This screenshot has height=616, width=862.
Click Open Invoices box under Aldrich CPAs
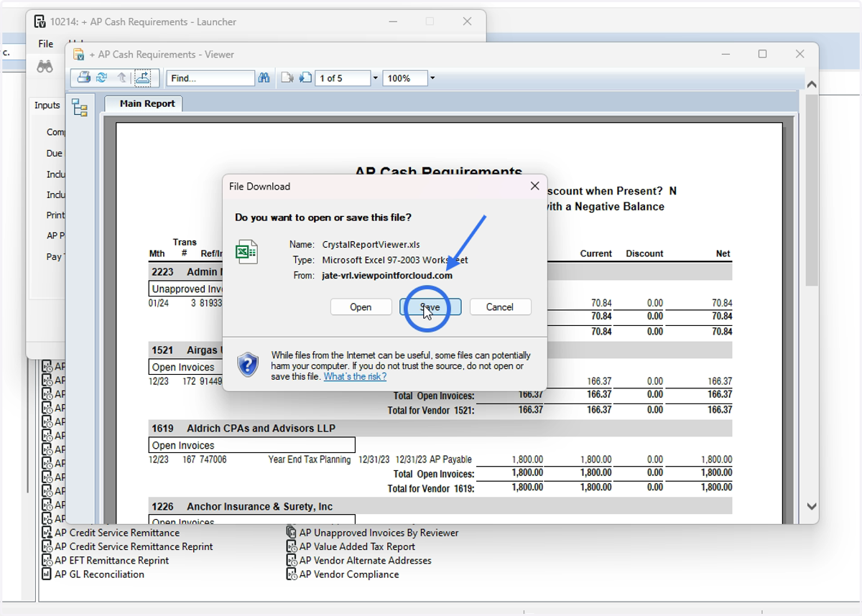coord(252,445)
